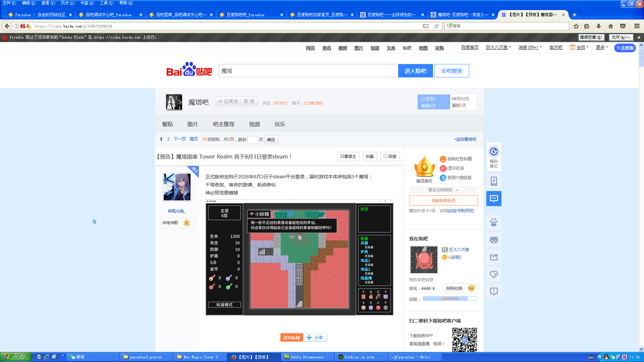Open 巨大八爪鱼 user dropdown in top bar

tap(498, 48)
